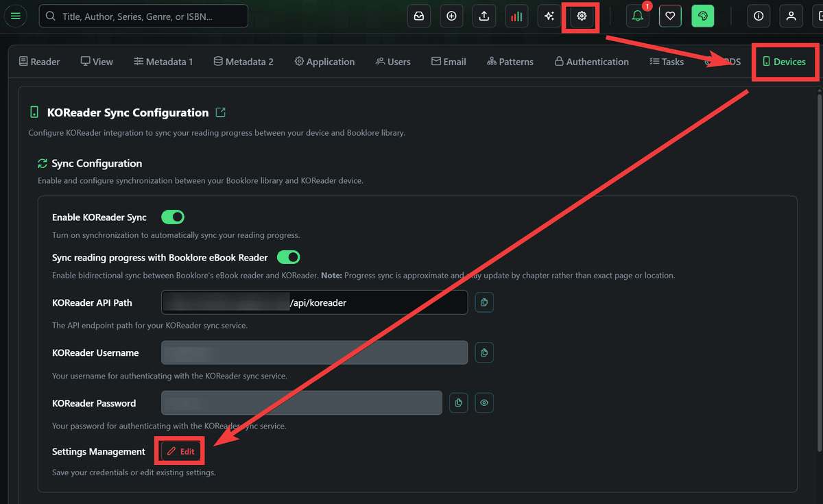823x504 pixels.
Task: Switch to the Metadata 1 tab
Action: (x=163, y=62)
